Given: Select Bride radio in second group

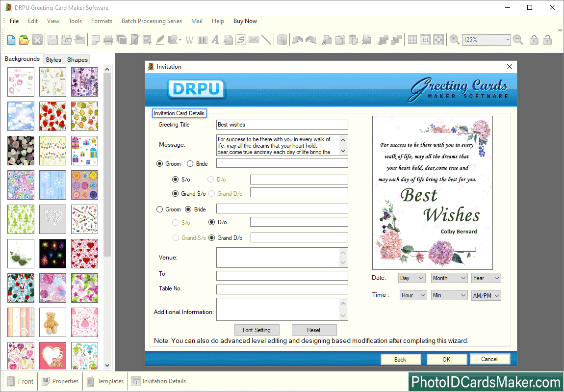Looking at the screenshot, I should point(188,209).
